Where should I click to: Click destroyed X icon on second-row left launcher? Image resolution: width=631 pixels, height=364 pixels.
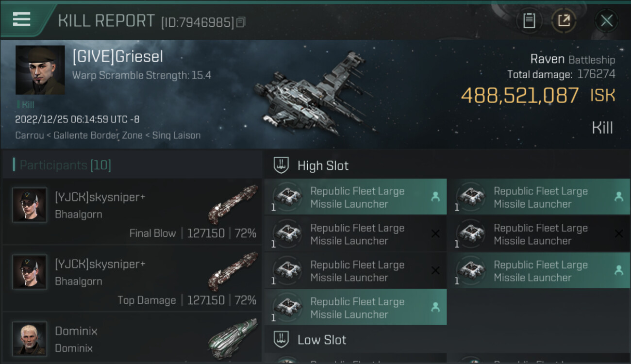coord(435,234)
